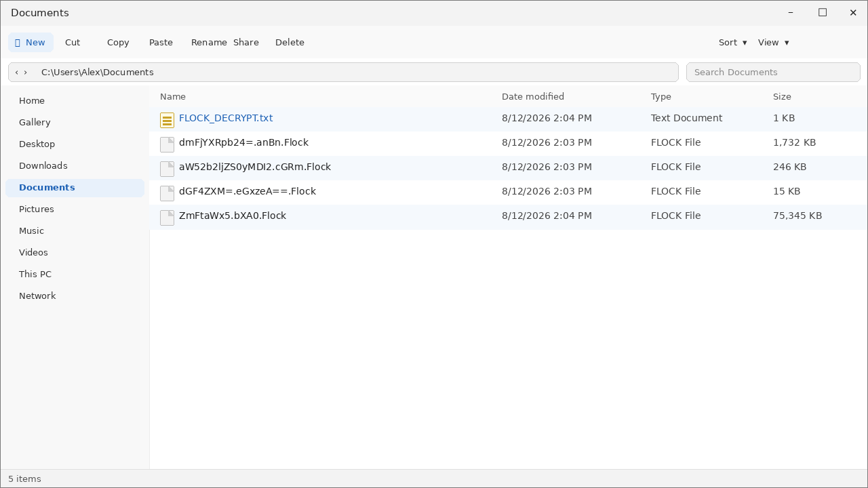Viewport: 868px width, 488px height.
Task: Go forward using the right arrow
Action: click(x=26, y=73)
